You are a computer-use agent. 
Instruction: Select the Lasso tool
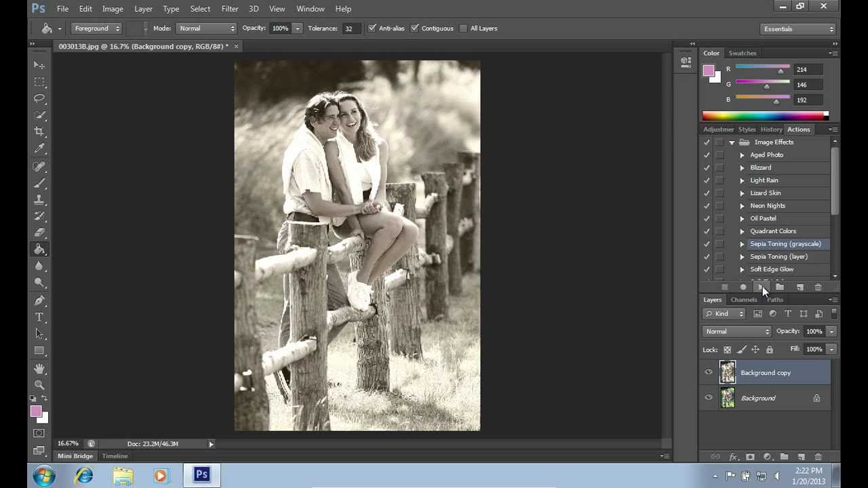click(39, 98)
